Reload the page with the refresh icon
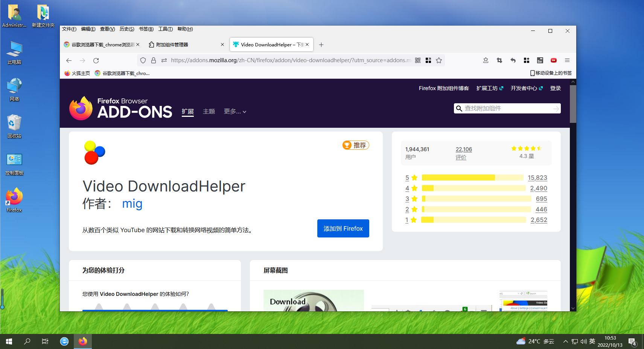This screenshot has height=349, width=644. (x=96, y=60)
